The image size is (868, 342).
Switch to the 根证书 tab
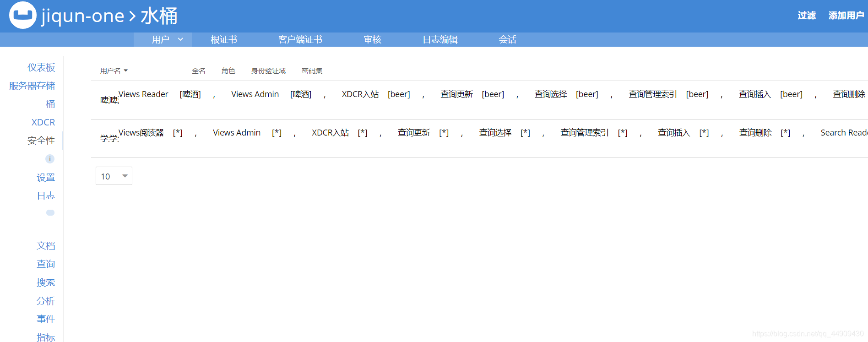[224, 39]
